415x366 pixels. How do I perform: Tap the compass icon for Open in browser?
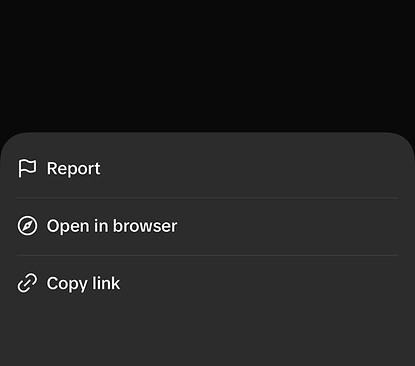27,226
